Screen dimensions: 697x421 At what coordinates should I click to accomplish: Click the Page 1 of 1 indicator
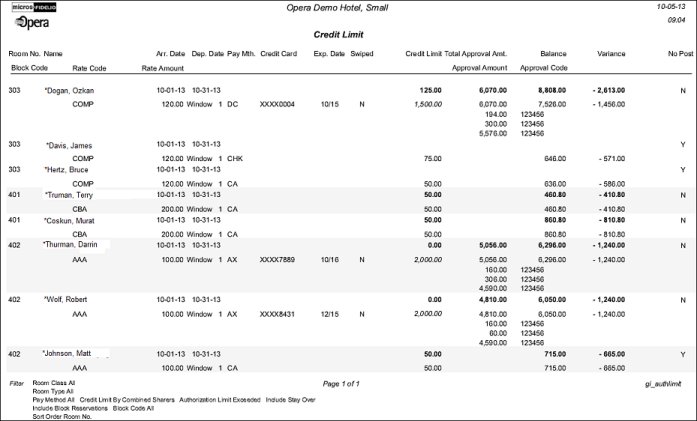click(342, 383)
